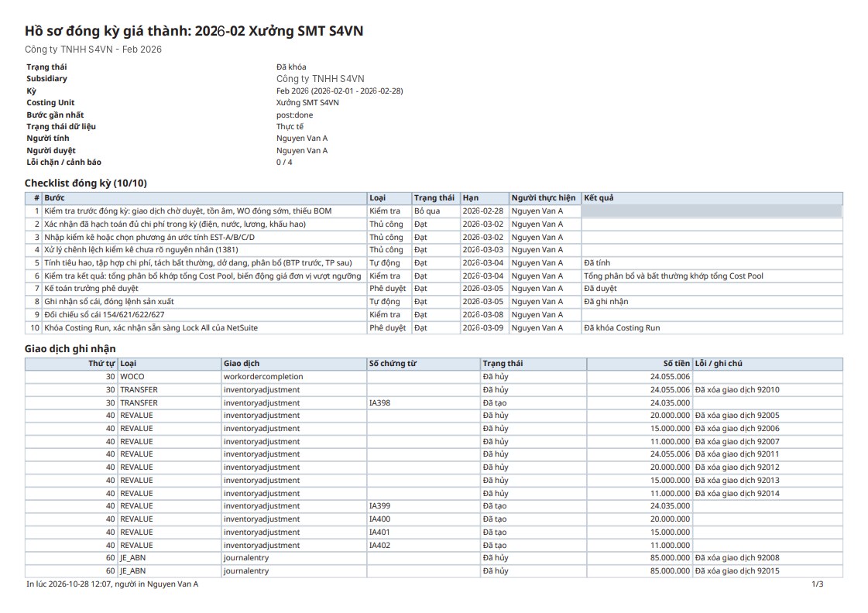Click the "post:done" latest step value
Image resolution: width=868 pixels, height=613 pixels.
(x=294, y=115)
